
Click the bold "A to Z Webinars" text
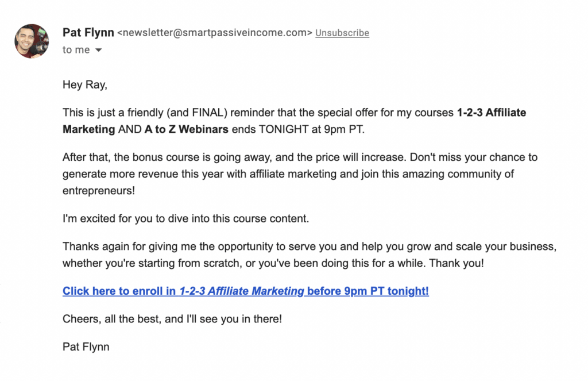pos(186,129)
